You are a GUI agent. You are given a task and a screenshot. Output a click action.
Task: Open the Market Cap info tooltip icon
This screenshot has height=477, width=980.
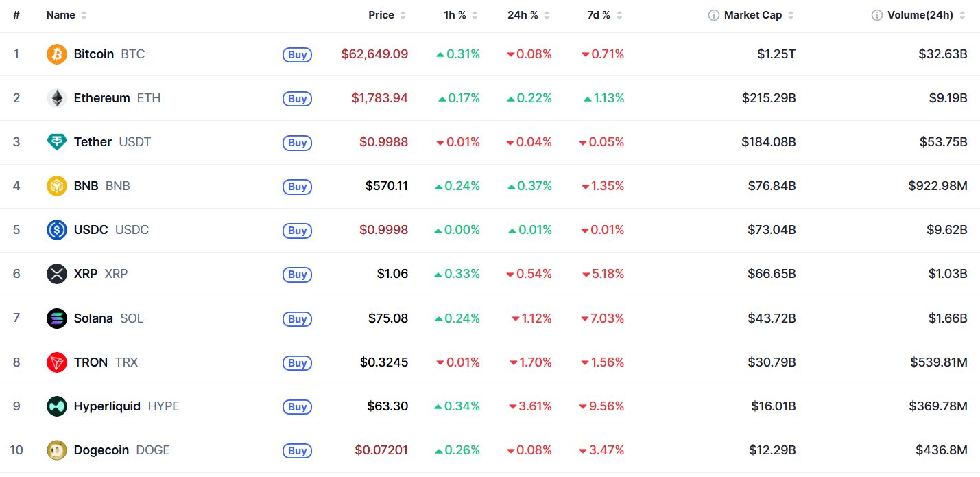click(714, 15)
